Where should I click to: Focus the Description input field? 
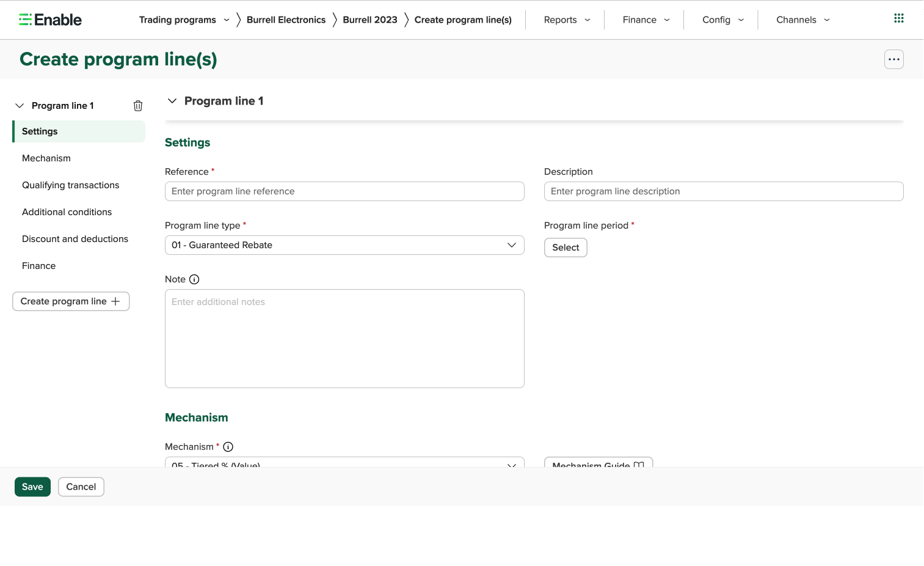pos(724,191)
